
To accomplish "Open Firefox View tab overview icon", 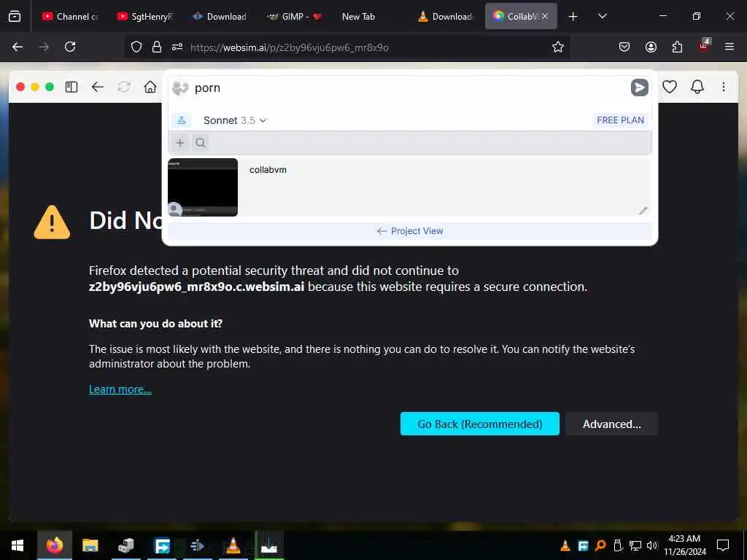I will coord(15,16).
